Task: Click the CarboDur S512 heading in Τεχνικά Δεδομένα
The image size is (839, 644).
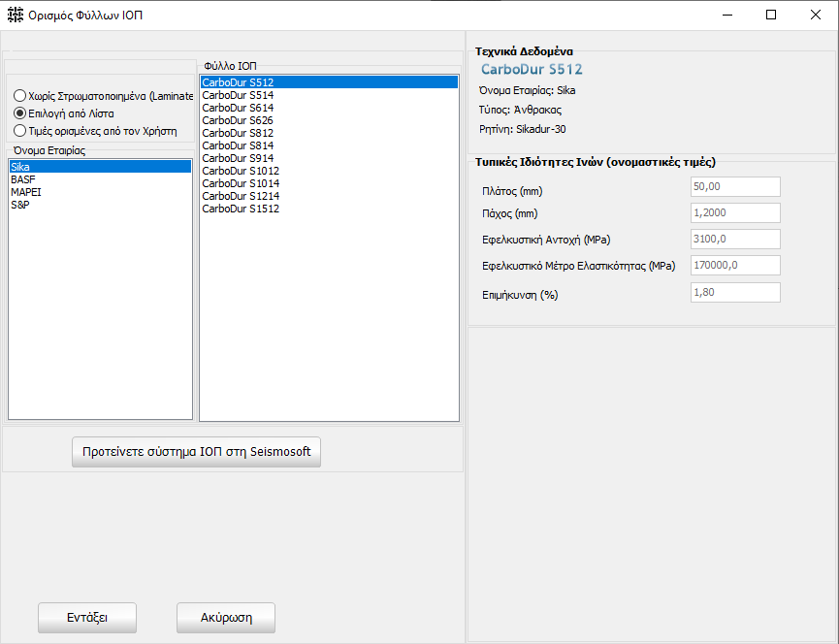Action: 532,70
